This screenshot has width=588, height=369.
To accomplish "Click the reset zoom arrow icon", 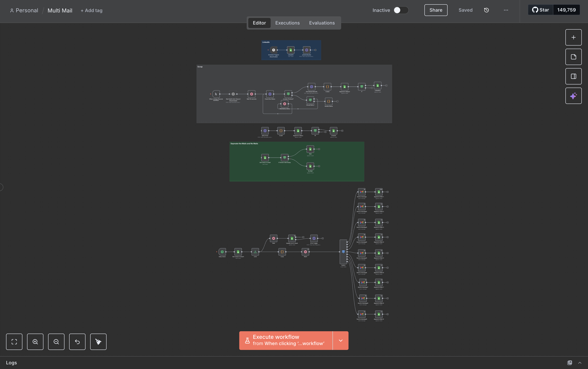I will (x=77, y=342).
